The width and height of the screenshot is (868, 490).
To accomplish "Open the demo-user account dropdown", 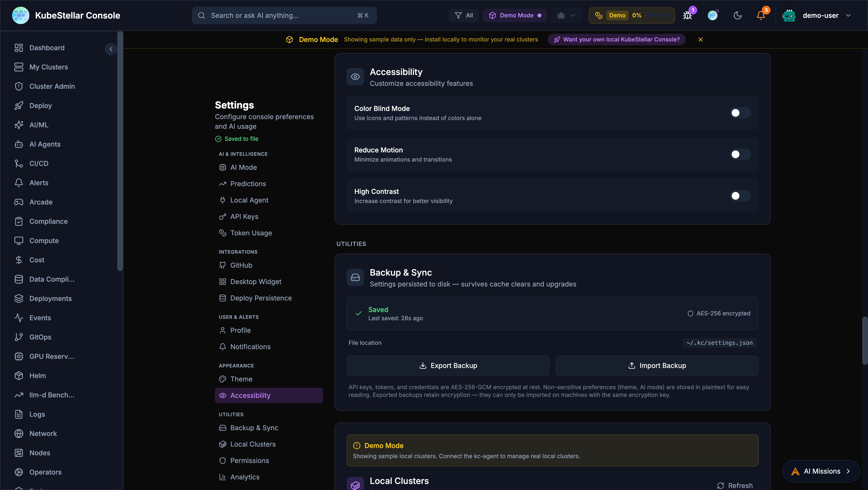I will (820, 15).
